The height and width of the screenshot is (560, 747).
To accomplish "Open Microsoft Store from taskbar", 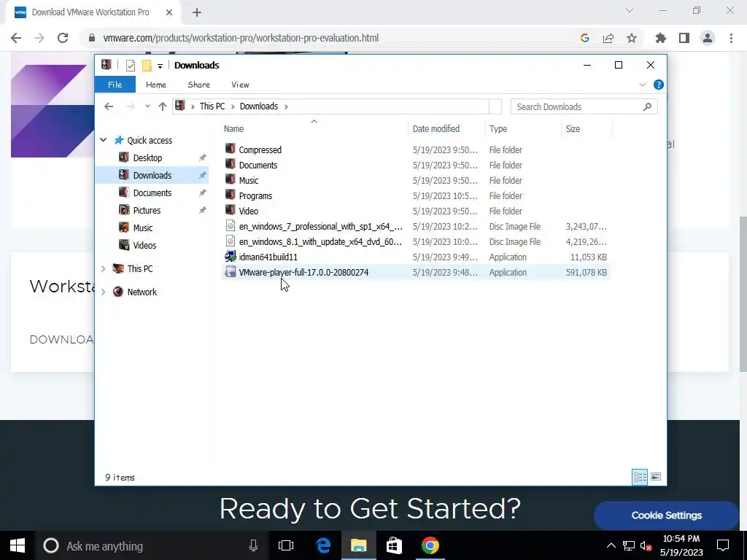I will 394,545.
